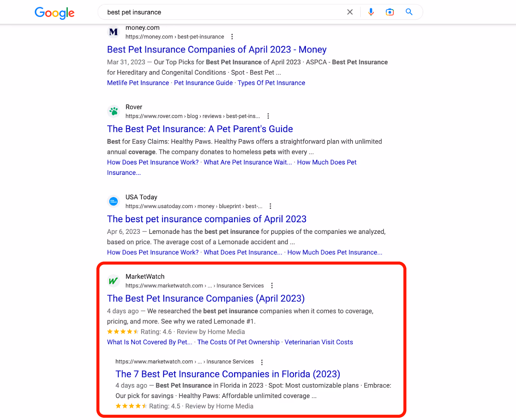516x420 pixels.
Task: Open USA Today's How Does Pet Insurance Work? sitelink
Action: [153, 252]
